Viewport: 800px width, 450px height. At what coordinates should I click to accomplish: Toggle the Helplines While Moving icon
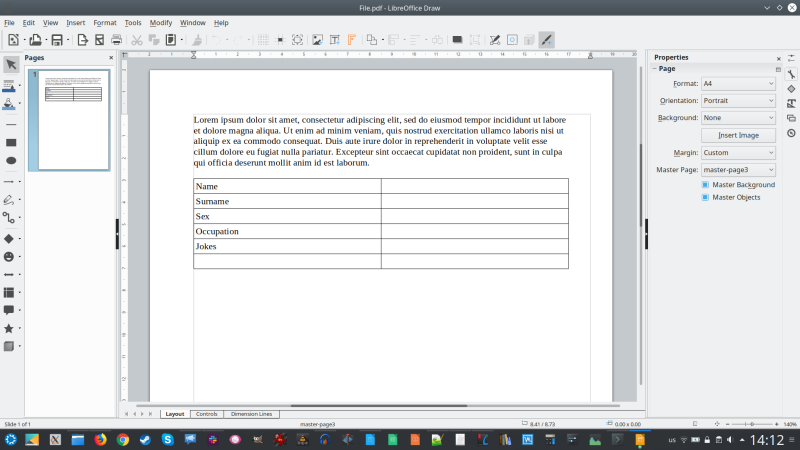pos(280,40)
